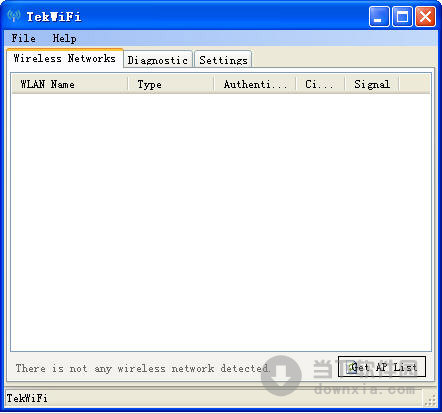Screen dimensions: 442x414
Task: Click the resize grip in status bar corner
Action: coord(431,400)
